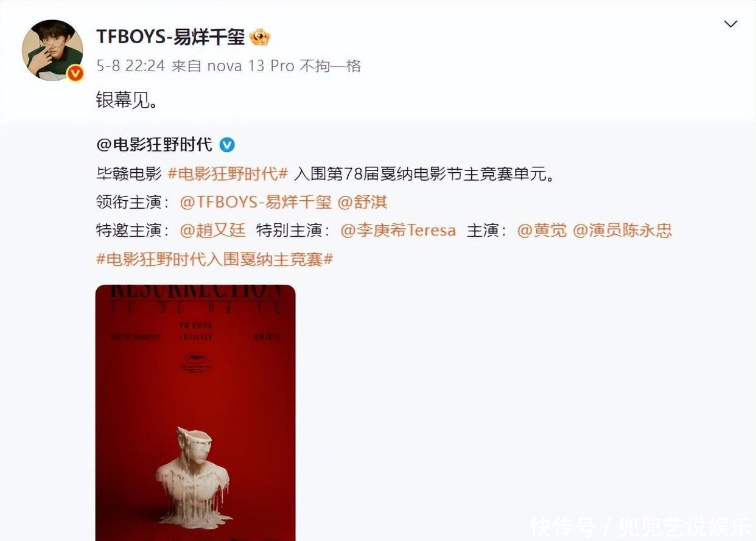Viewport: 756px width, 541px height.
Task: Click the nova 13 Pro 不拘一格 source link
Action: point(284,66)
